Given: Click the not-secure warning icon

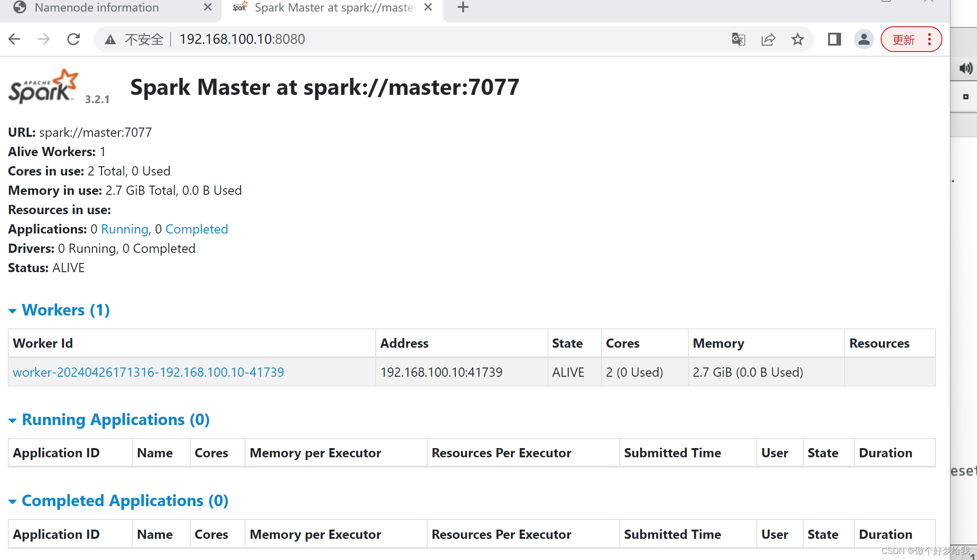Looking at the screenshot, I should [x=110, y=40].
